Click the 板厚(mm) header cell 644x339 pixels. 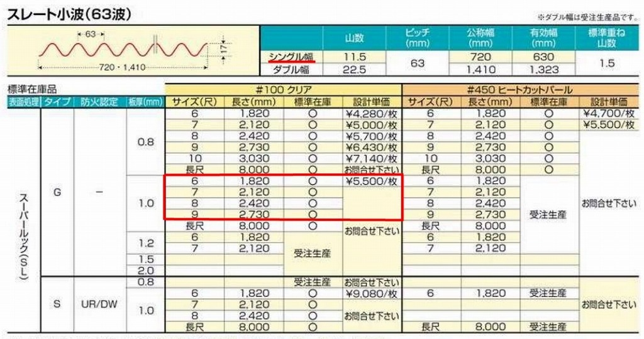tap(145, 102)
